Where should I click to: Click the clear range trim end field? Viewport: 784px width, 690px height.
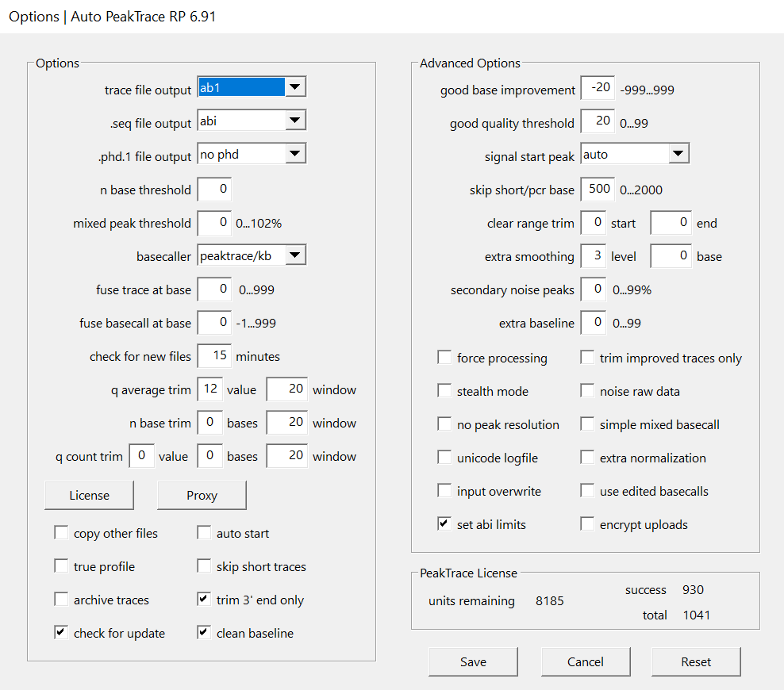671,223
